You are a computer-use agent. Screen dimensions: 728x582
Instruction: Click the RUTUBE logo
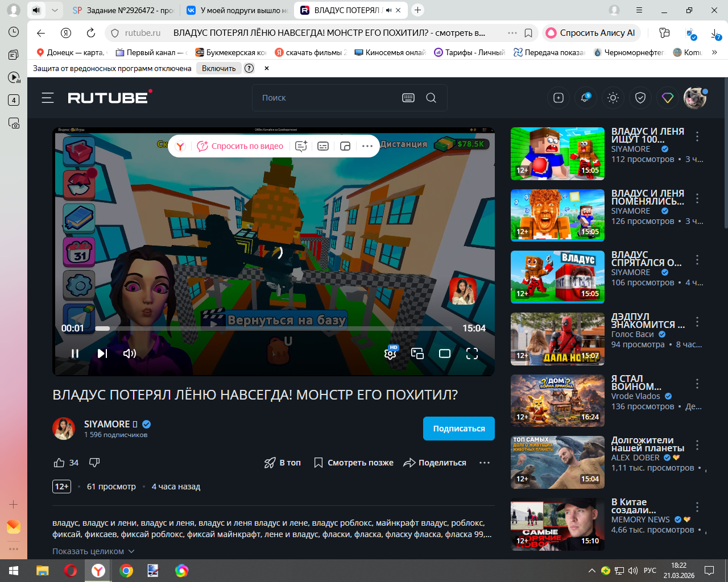[110, 97]
